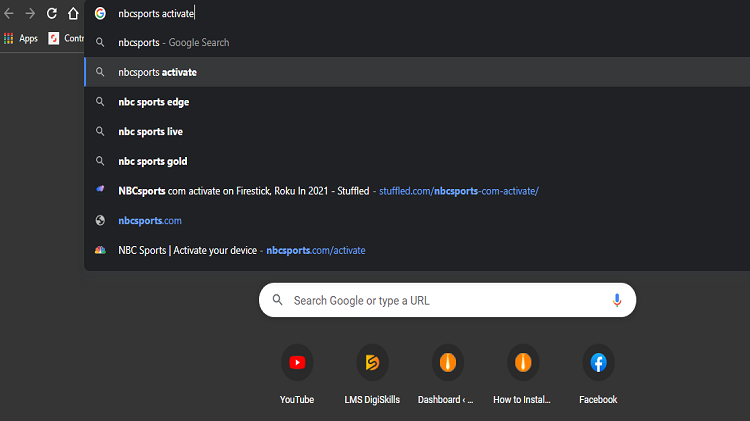This screenshot has height=421, width=750.
Task: Click Stuffled favicon in suggestion list
Action: point(100,189)
